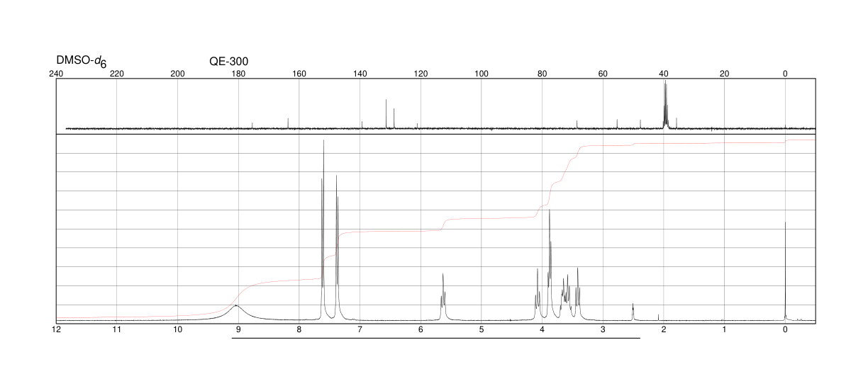Click the 4 ppm proton axis label
This screenshot has width=868, height=374.
(x=542, y=330)
